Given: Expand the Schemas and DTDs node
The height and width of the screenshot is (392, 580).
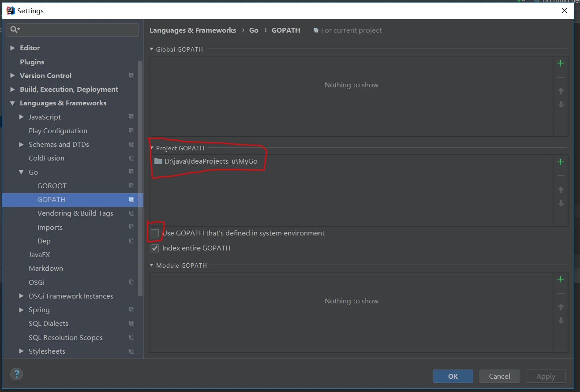Looking at the screenshot, I should pos(21,145).
